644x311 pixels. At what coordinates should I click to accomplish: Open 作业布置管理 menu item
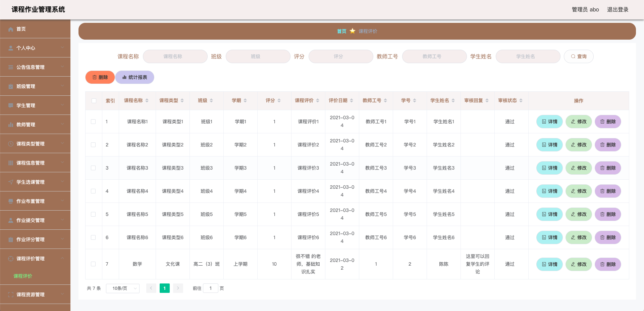click(x=35, y=201)
